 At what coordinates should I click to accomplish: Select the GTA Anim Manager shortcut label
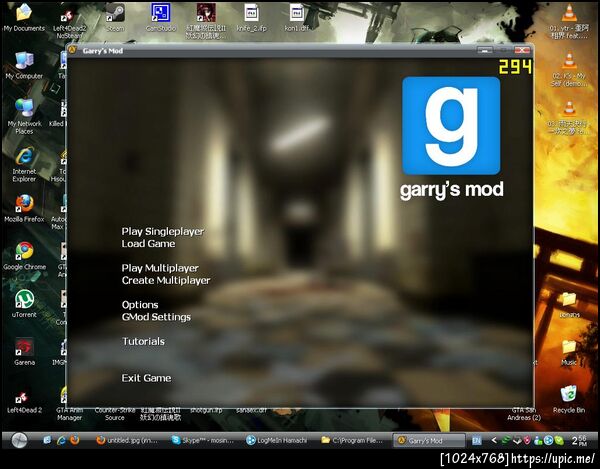tap(69, 414)
